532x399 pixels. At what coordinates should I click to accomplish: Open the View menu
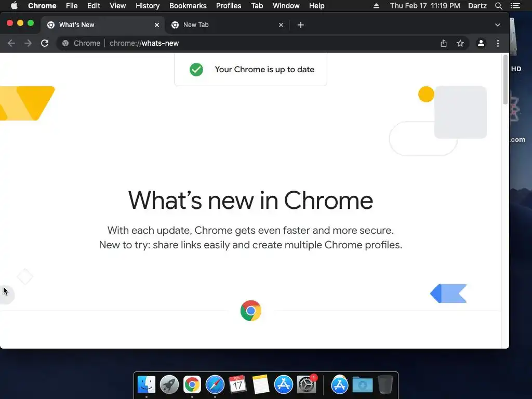tap(118, 6)
